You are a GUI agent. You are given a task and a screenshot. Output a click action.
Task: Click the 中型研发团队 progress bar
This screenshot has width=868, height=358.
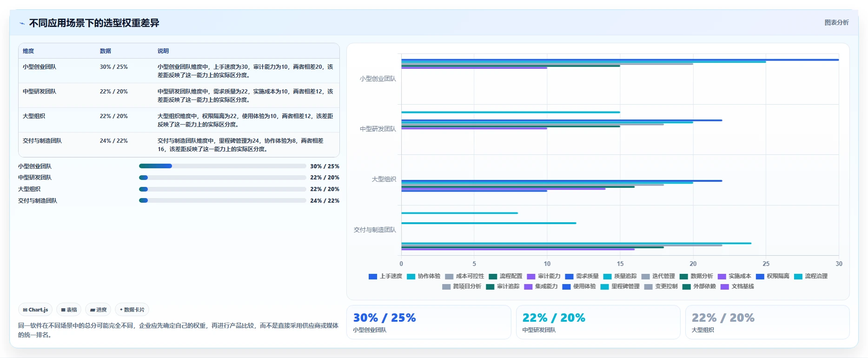click(x=222, y=178)
